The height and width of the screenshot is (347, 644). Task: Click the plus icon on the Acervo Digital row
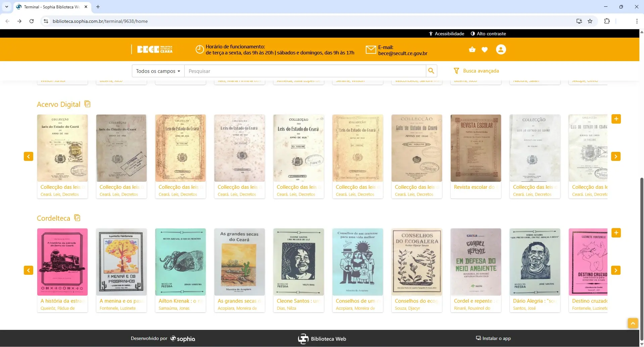pyautogui.click(x=616, y=119)
